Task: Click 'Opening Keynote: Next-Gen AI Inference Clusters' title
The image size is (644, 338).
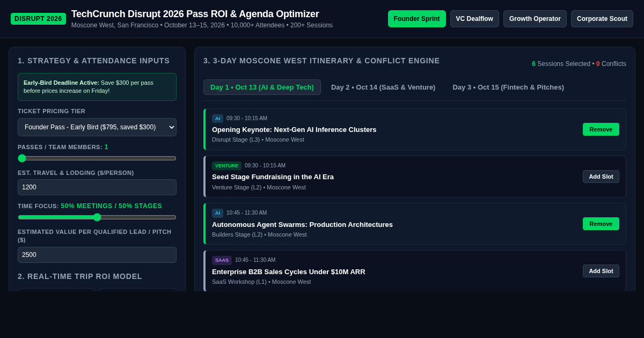Action: 294,130
